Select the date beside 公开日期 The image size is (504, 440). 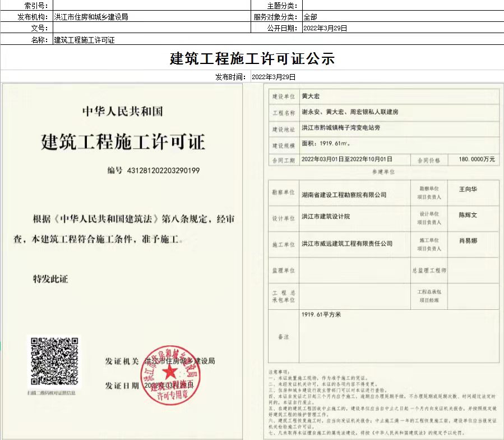(325, 28)
